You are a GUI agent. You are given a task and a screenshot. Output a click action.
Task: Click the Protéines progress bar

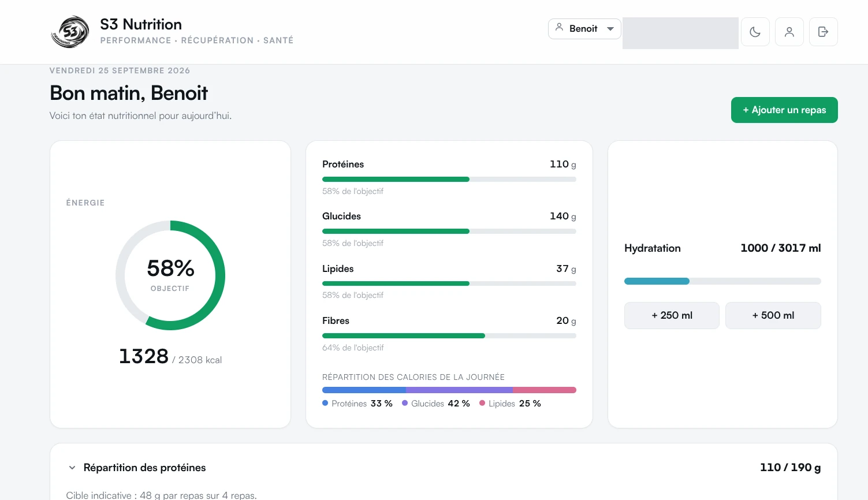pos(449,180)
